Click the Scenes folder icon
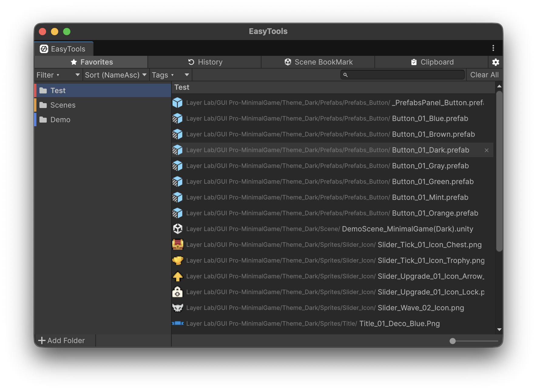This screenshot has width=537, height=392. (x=43, y=105)
